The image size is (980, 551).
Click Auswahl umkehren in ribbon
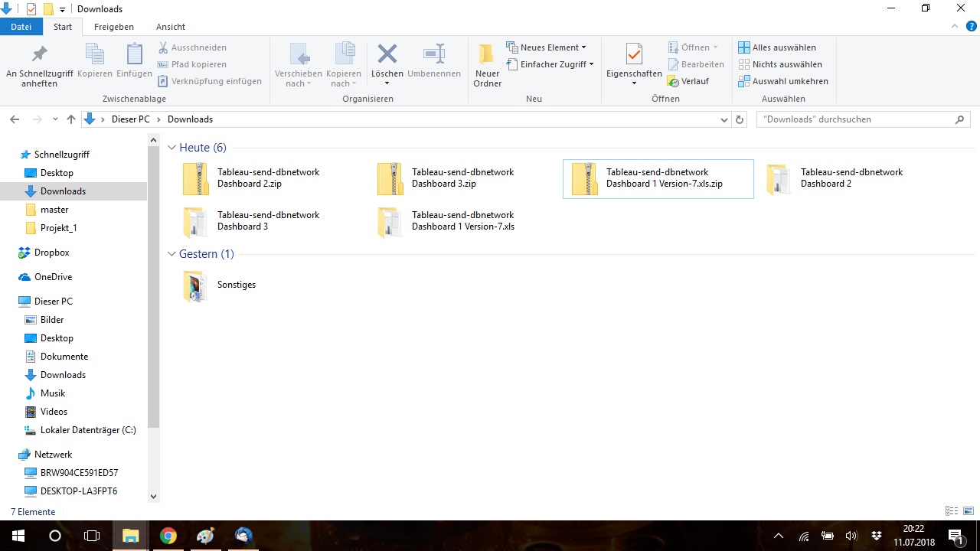(x=783, y=81)
